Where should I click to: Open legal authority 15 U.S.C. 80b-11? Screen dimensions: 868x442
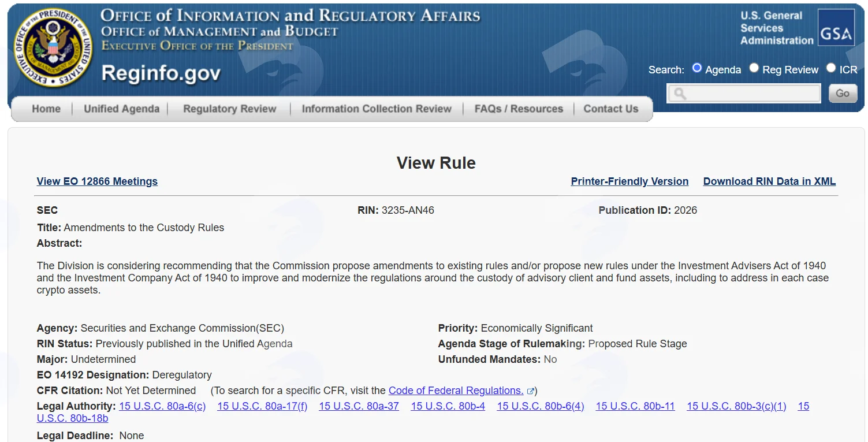pos(635,406)
